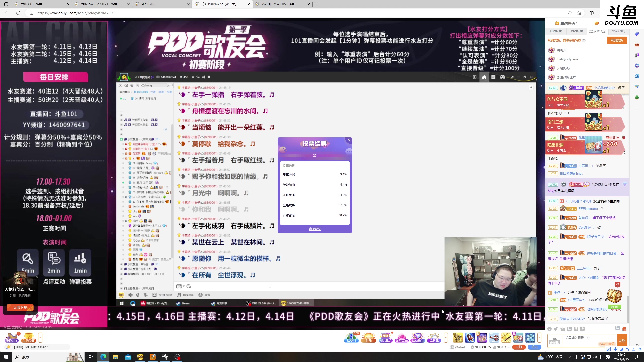
Task: Toggle the 未佩戴 fan badge wearing option
Action: pos(555,341)
